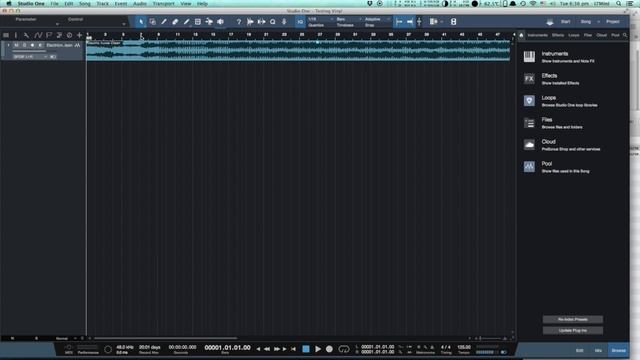Viewport: 640px width, 360px height.
Task: Start playback with the Play button
Action: pos(318,349)
